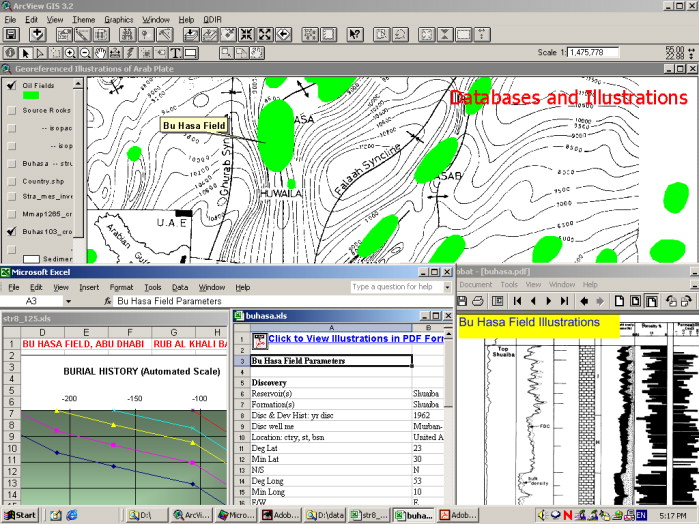Click the 'Reservoir(s)' cell in buhasa.xls
The height and width of the screenshot is (524, 699).
(331, 393)
